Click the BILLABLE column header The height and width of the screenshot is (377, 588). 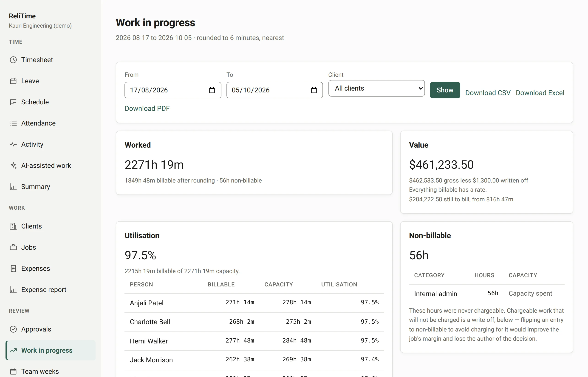pos(221,284)
